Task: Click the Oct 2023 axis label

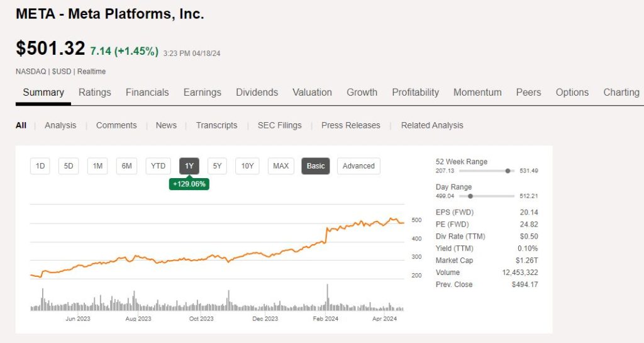Action: click(201, 318)
